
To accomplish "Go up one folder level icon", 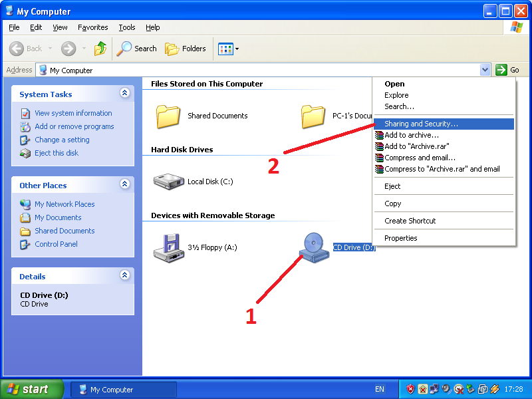I will [x=100, y=49].
